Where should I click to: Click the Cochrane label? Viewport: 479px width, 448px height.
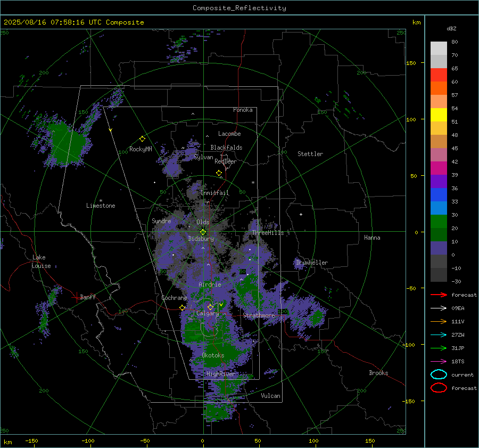coord(174,298)
